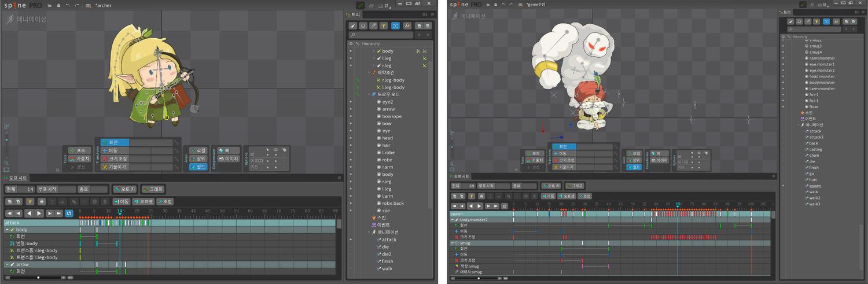The height and width of the screenshot is (284, 868).
Task: Collapse 드로우 오더 node in archer tree
Action: click(x=369, y=94)
